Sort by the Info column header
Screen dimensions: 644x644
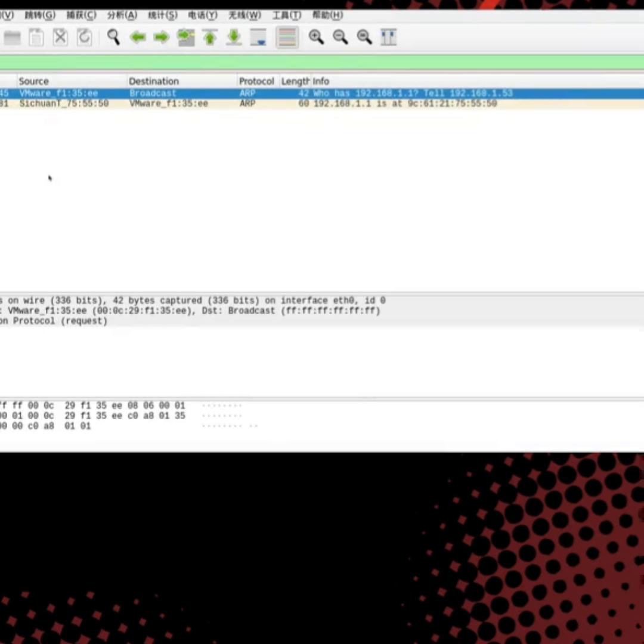point(477,81)
